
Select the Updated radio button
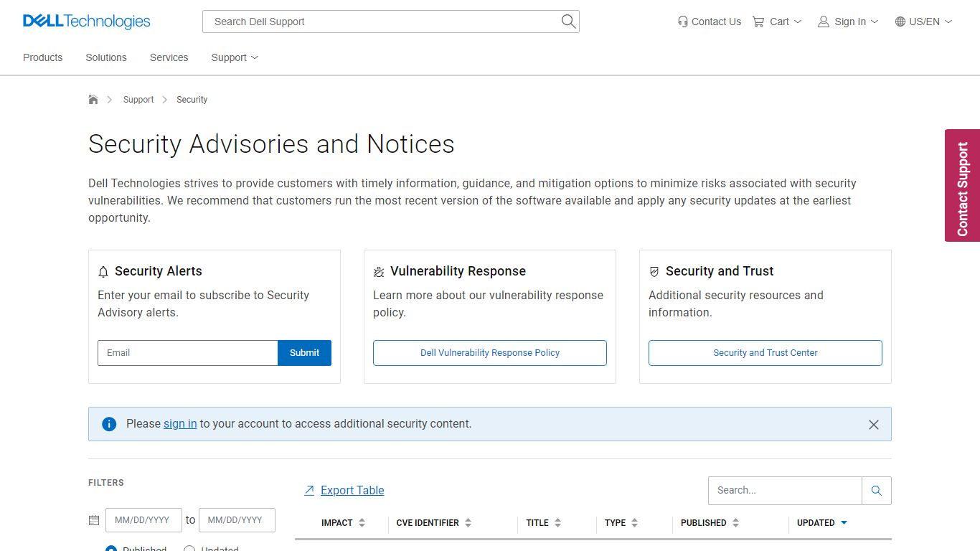(x=189, y=549)
